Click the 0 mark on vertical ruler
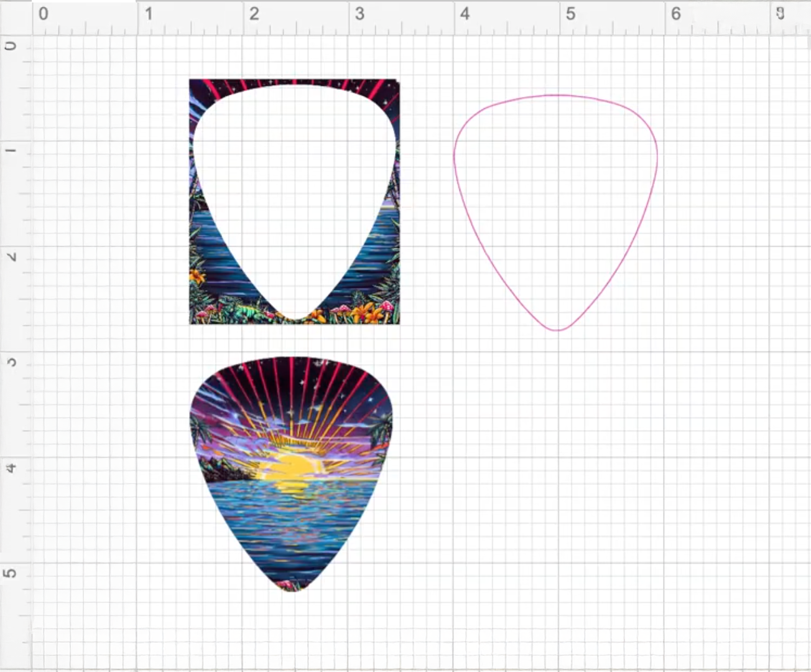811x672 pixels. [11, 46]
